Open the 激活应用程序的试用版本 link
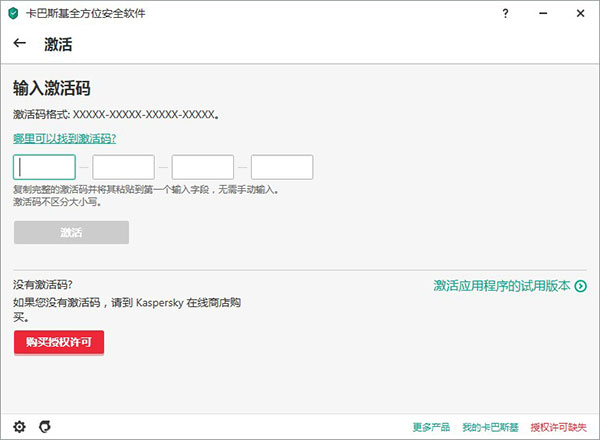600x440 pixels. (x=501, y=286)
